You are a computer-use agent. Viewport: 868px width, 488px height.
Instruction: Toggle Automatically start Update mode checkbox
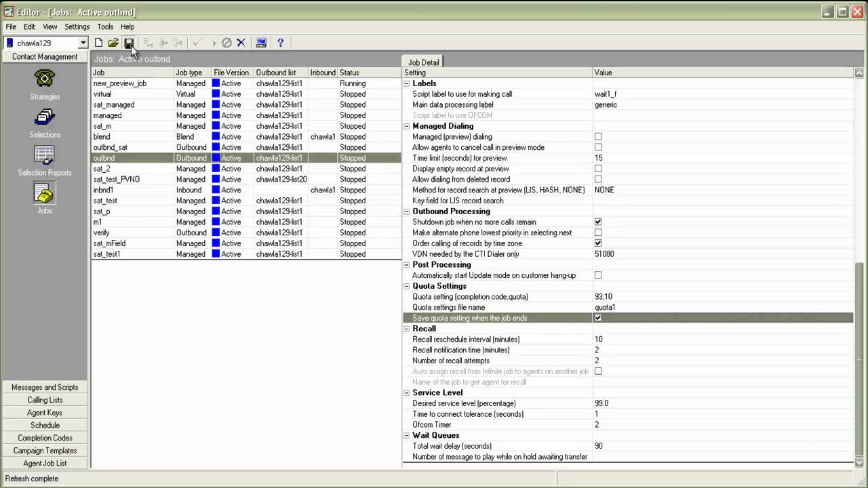click(598, 275)
